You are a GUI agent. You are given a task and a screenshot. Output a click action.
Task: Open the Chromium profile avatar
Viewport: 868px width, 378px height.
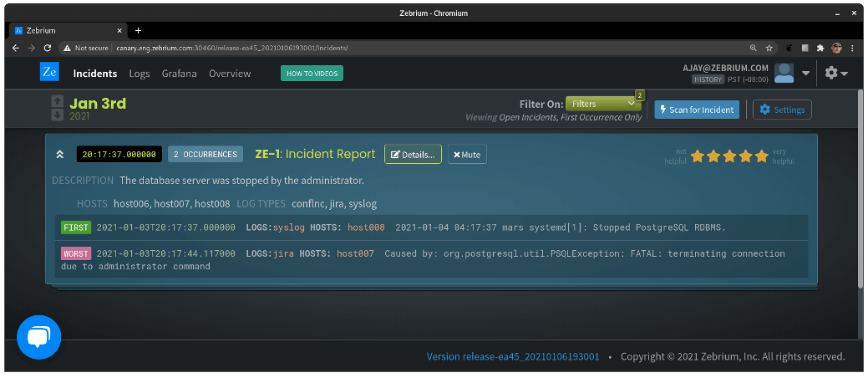tap(836, 49)
